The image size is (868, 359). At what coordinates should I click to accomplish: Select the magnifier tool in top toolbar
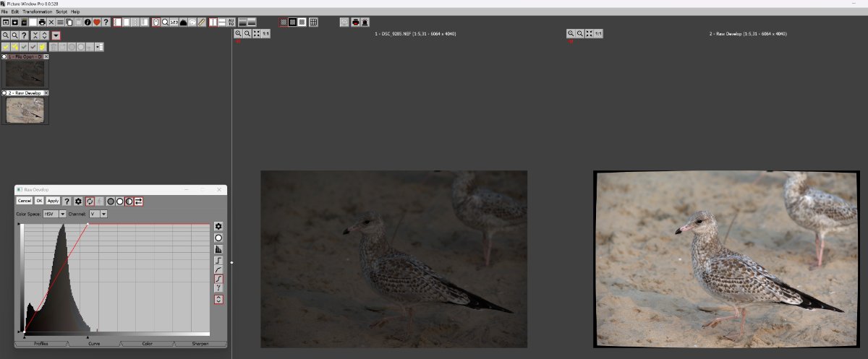(x=166, y=22)
